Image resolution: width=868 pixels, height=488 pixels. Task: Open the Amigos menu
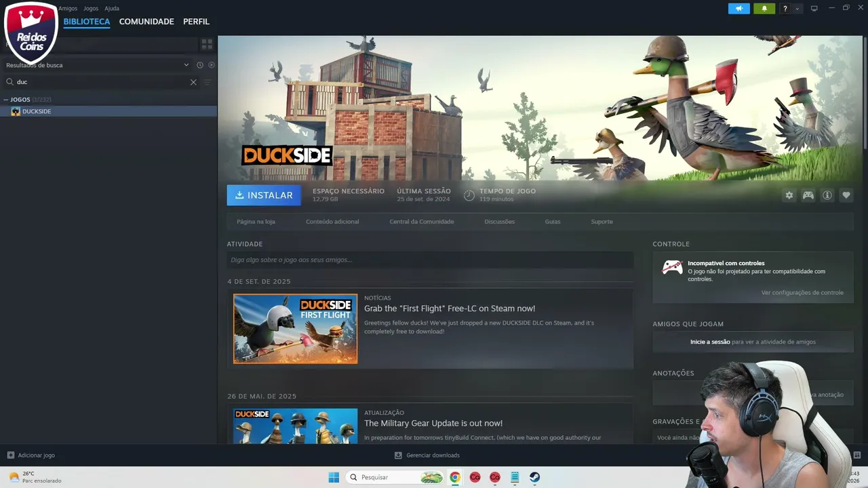pos(68,8)
